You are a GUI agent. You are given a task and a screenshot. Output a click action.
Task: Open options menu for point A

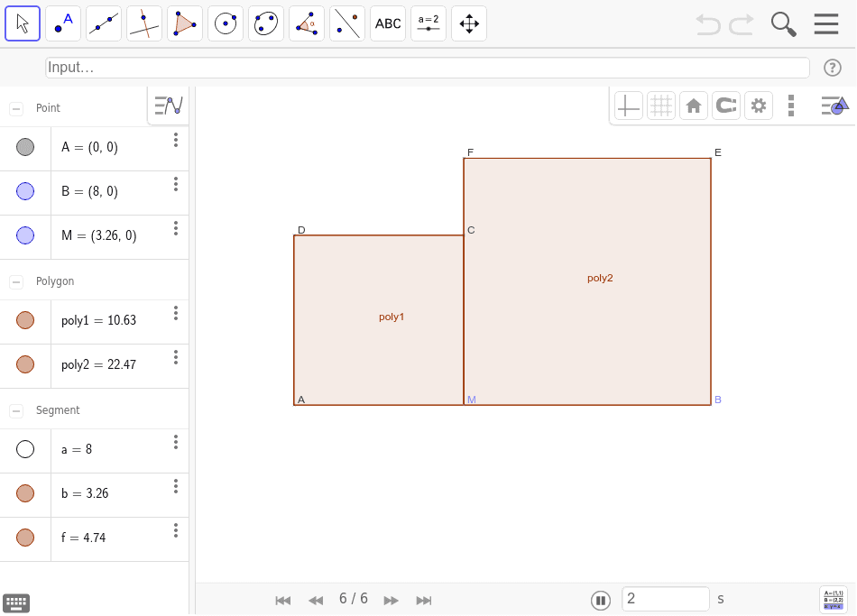[176, 140]
